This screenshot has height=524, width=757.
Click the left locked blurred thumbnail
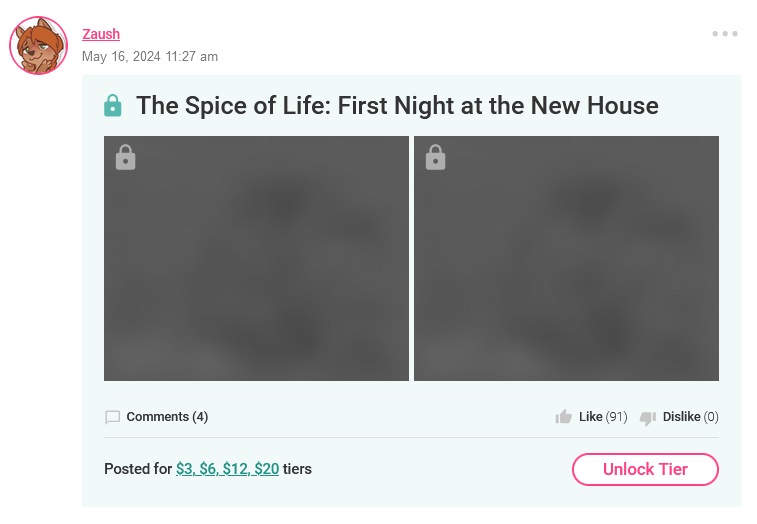tap(256, 258)
